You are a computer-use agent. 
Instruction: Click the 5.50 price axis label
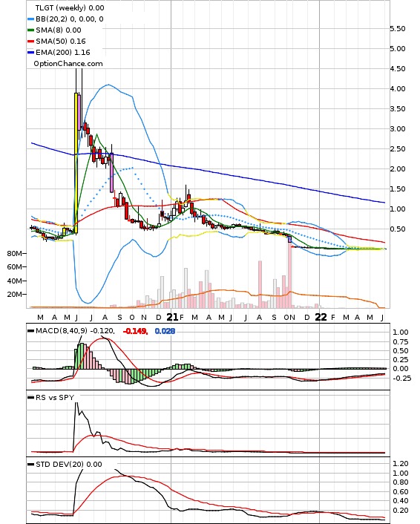[398, 29]
